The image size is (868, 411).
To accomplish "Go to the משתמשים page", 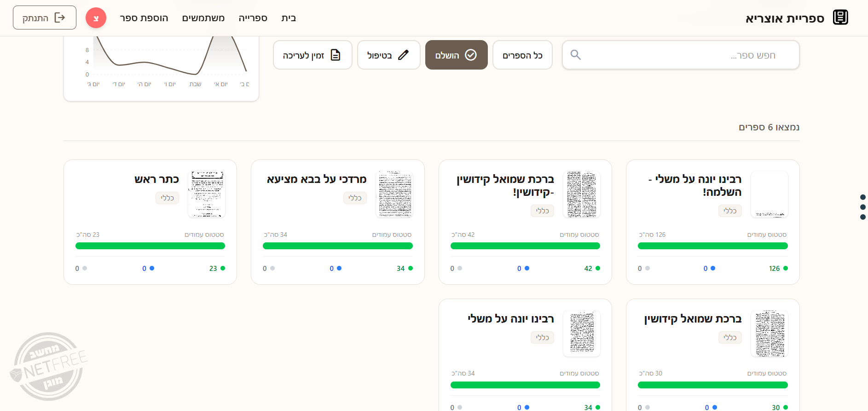I will [203, 18].
